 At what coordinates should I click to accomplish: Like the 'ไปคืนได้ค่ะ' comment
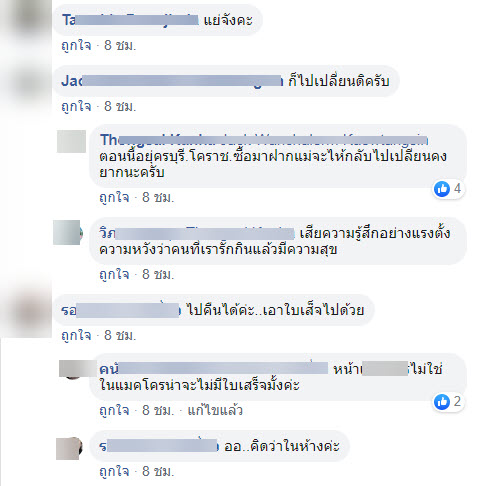pyautogui.click(x=76, y=335)
